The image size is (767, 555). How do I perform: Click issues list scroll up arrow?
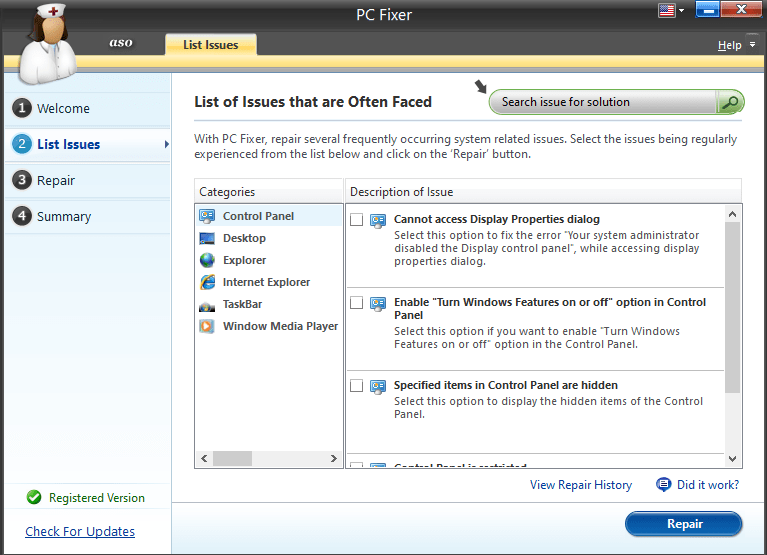point(732,214)
